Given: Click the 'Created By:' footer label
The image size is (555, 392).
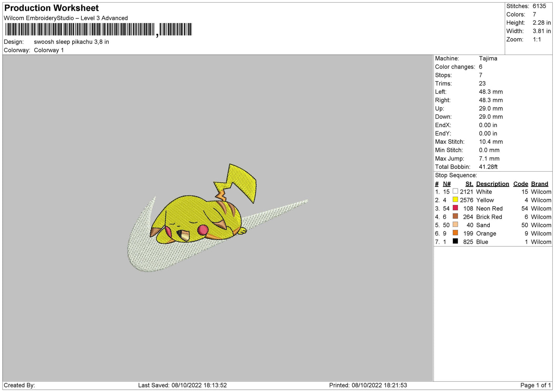Looking at the screenshot, I should (19, 385).
